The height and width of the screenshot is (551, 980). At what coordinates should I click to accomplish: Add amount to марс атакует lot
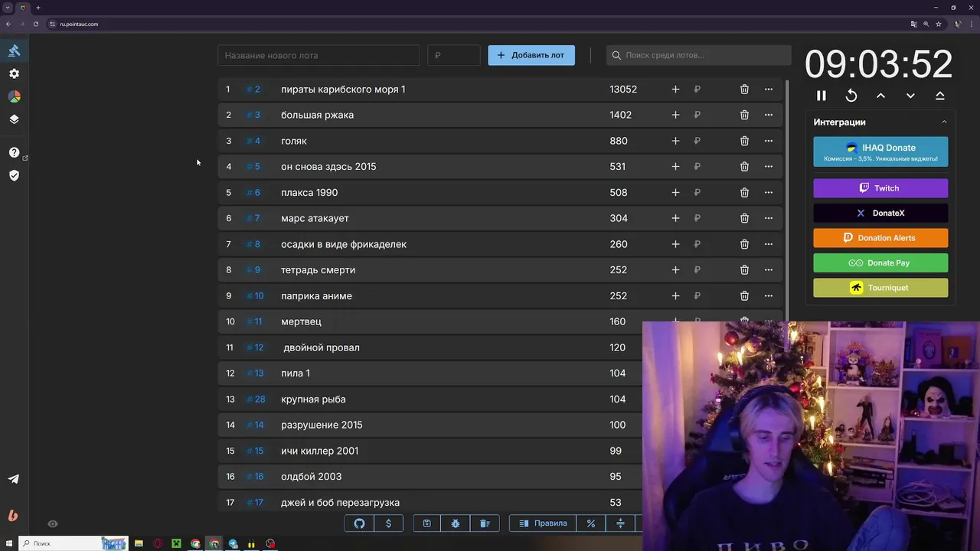point(675,218)
